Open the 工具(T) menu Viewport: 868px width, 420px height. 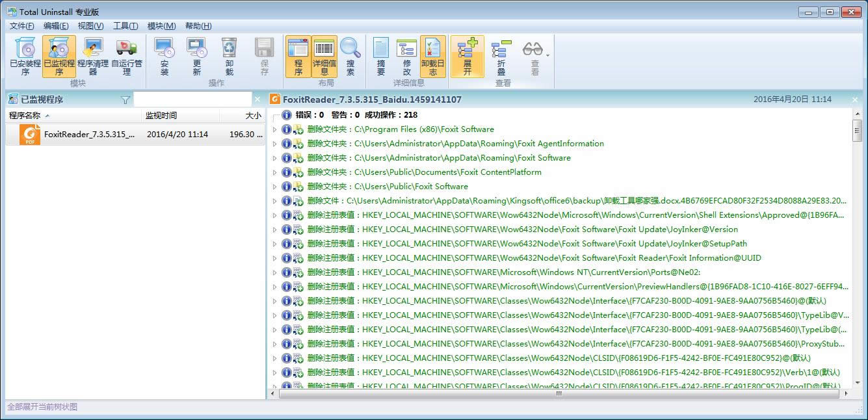[x=125, y=26]
